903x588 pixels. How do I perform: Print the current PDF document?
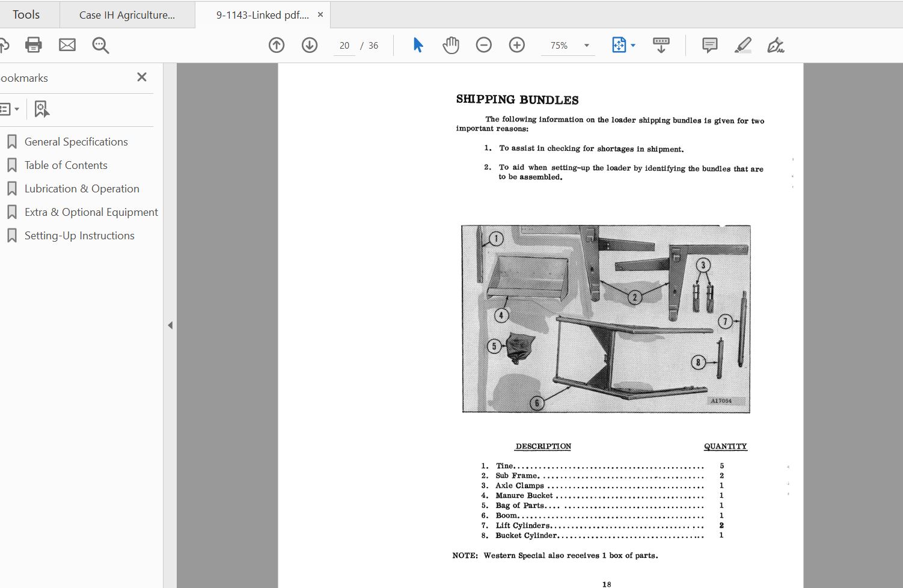click(33, 44)
